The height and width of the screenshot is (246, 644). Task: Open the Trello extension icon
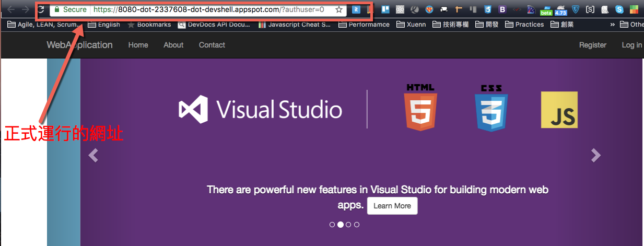tap(385, 9)
